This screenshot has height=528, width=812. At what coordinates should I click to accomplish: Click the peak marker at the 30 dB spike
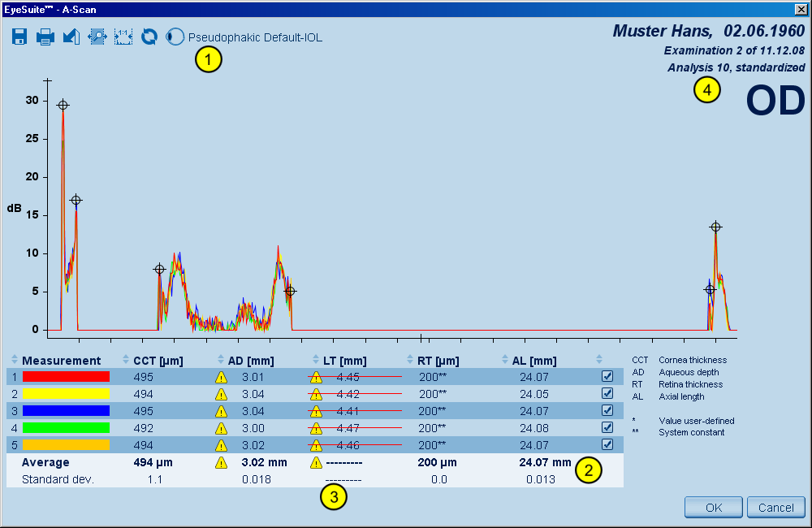click(x=63, y=105)
